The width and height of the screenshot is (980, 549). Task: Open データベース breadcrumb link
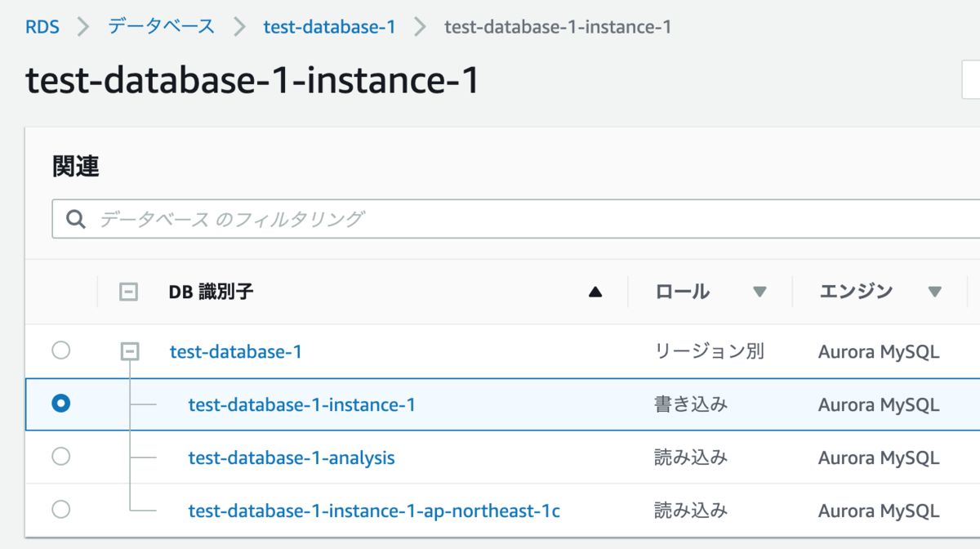tap(161, 27)
